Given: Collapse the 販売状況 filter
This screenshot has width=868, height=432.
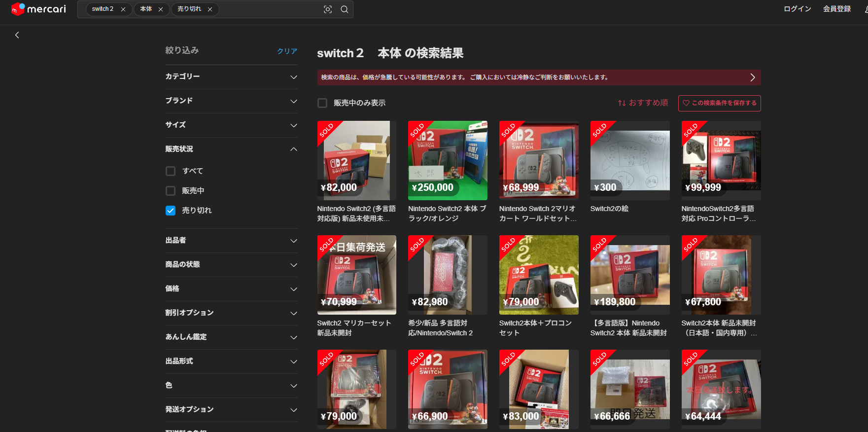Looking at the screenshot, I should tap(232, 149).
